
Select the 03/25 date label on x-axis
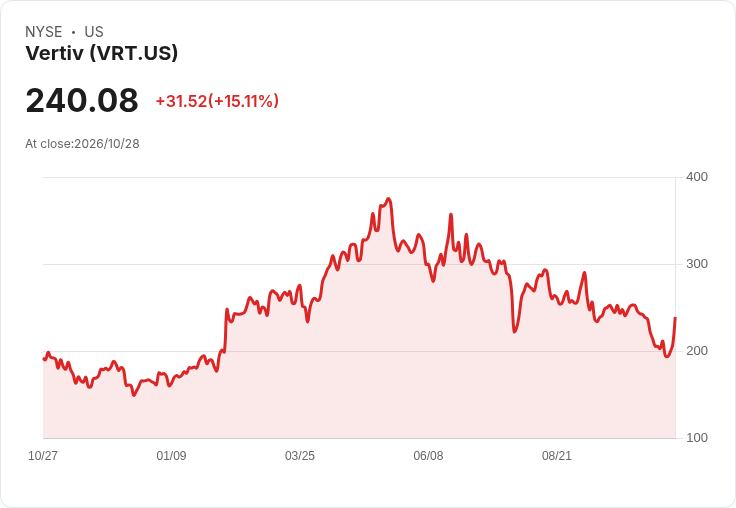click(300, 455)
